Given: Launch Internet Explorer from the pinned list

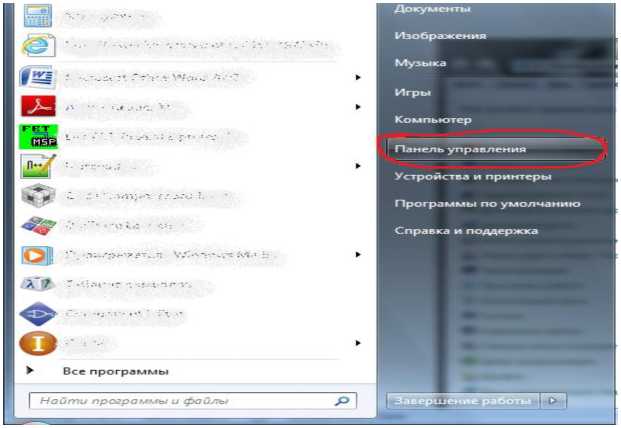Looking at the screenshot, I should click(x=38, y=45).
